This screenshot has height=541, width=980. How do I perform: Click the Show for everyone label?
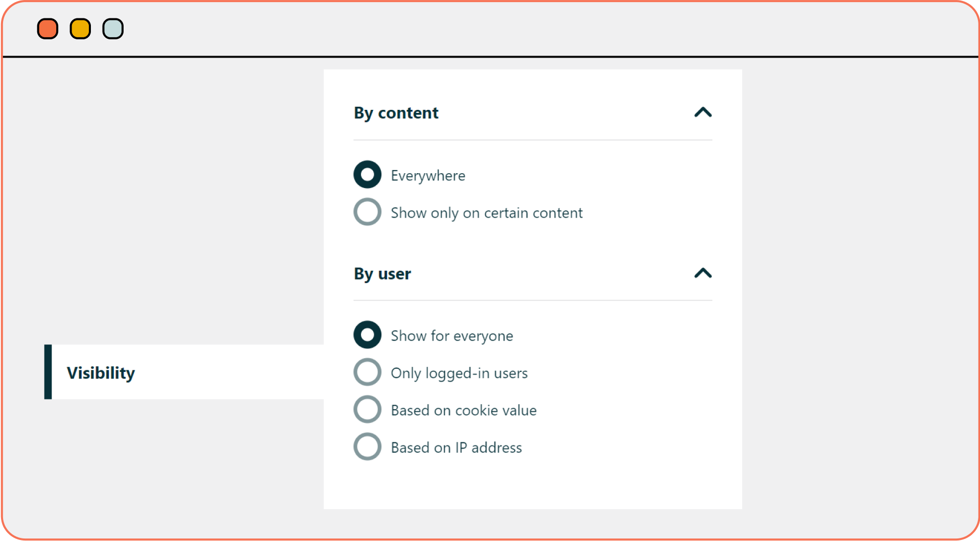(452, 336)
